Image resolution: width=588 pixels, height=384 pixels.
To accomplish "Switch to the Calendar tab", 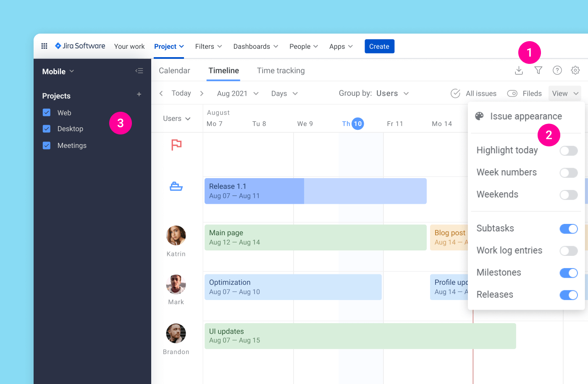I will point(174,71).
